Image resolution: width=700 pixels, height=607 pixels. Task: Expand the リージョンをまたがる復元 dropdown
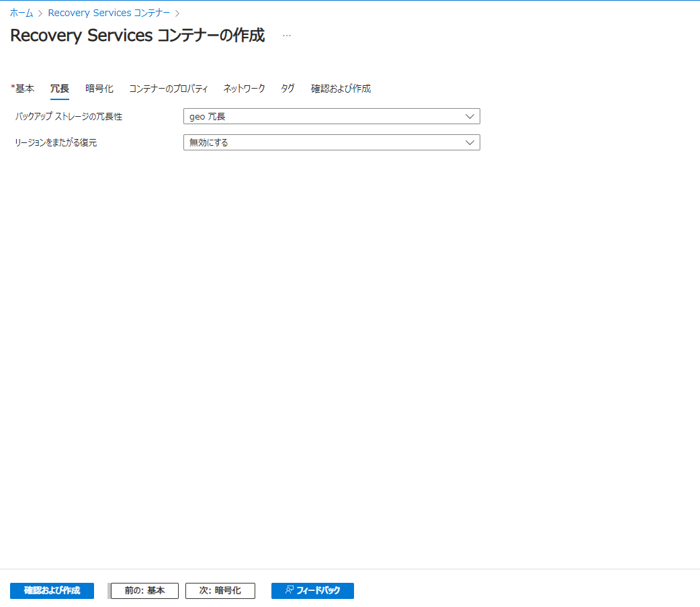click(331, 142)
